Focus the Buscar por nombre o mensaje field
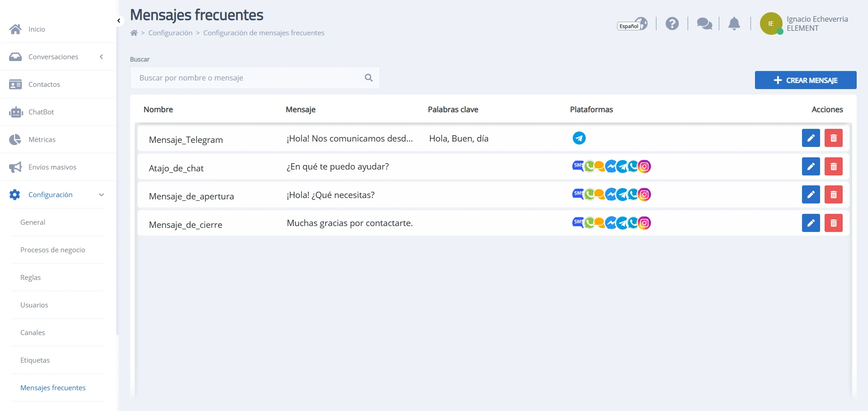The width and height of the screenshot is (868, 411). click(x=255, y=78)
